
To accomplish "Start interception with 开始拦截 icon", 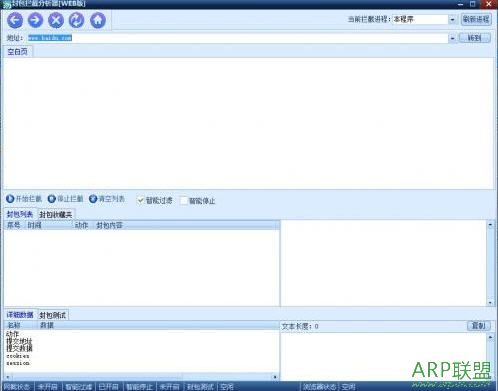I will [x=10, y=199].
